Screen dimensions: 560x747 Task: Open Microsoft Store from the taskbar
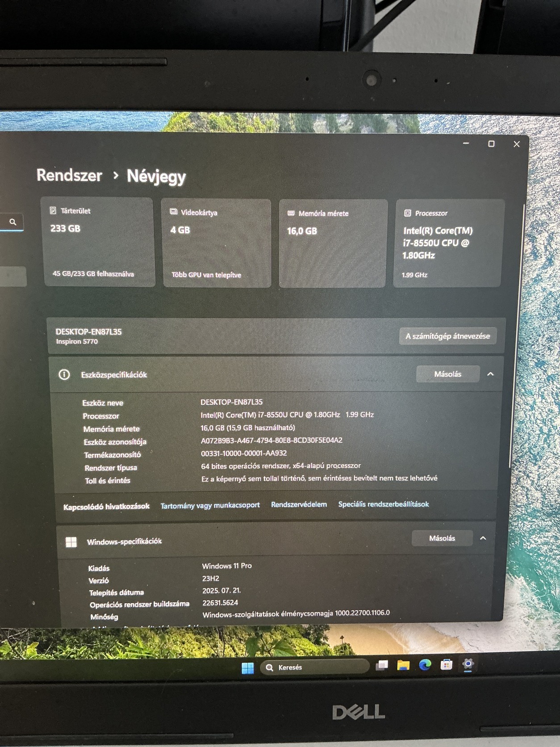click(446, 665)
